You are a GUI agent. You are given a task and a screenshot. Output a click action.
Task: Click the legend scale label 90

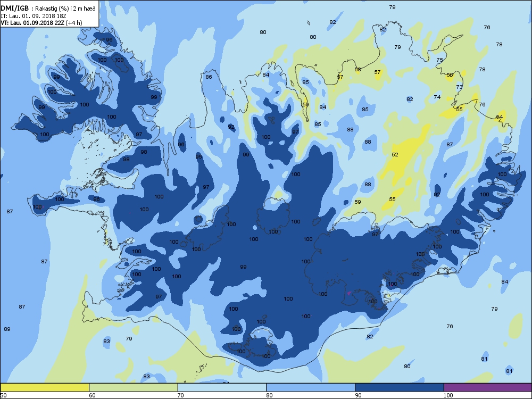pyautogui.click(x=358, y=395)
